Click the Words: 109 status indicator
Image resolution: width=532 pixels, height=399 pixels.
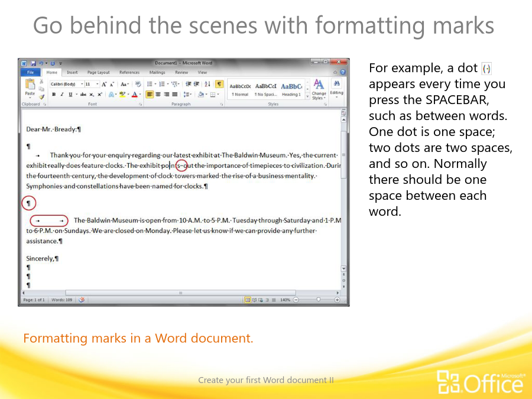tap(61, 300)
